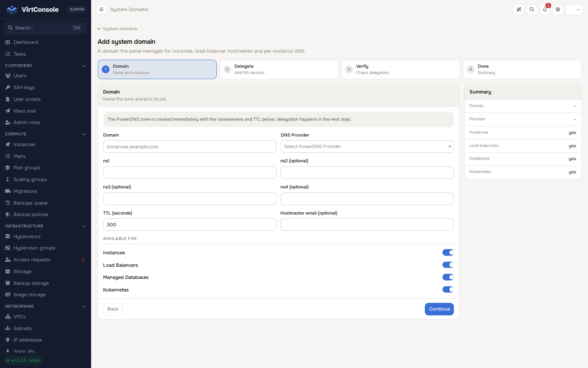
Task: Turn off the Managed Databases toggle
Action: 448,277
